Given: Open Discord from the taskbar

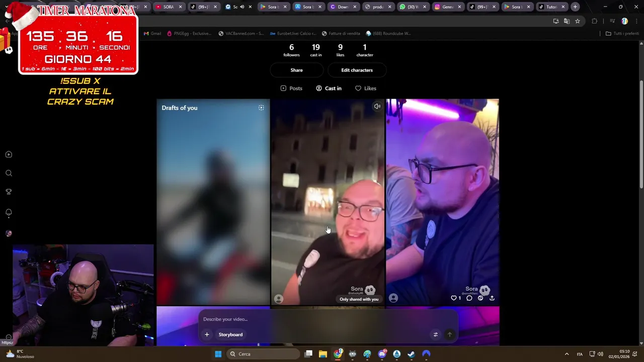Looking at the screenshot, I should tap(382, 354).
